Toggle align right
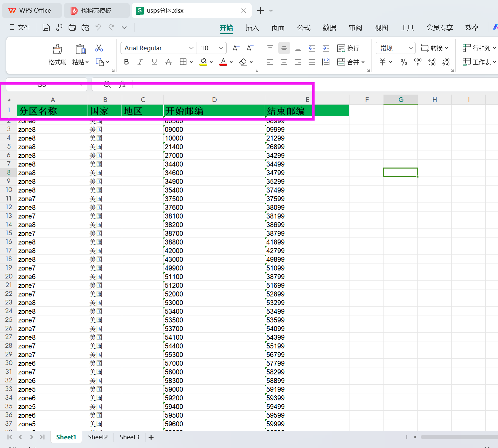This screenshot has height=448, width=498. (298, 62)
